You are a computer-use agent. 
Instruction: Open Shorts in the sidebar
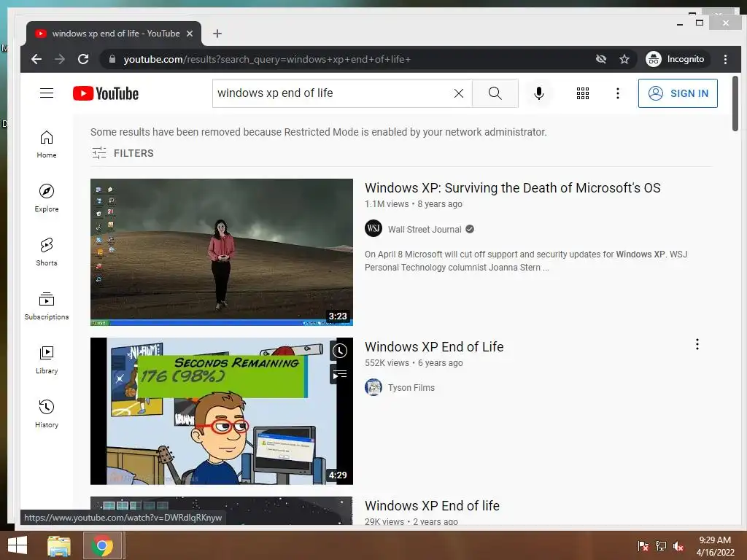tap(46, 252)
